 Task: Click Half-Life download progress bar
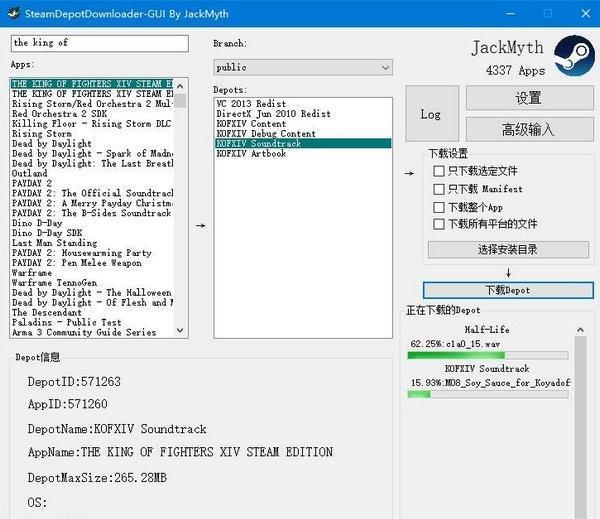(x=488, y=356)
